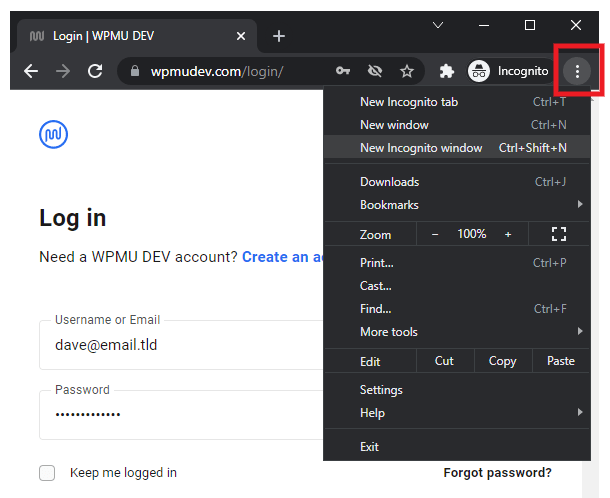The width and height of the screenshot is (610, 498).
Task: Click the Forgot password? link
Action: 498,473
